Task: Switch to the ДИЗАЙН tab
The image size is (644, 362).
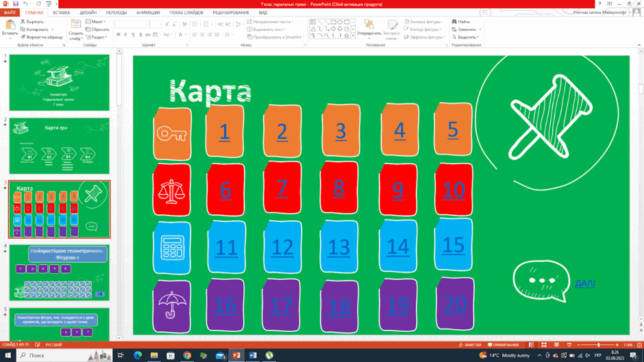Action: [x=88, y=13]
